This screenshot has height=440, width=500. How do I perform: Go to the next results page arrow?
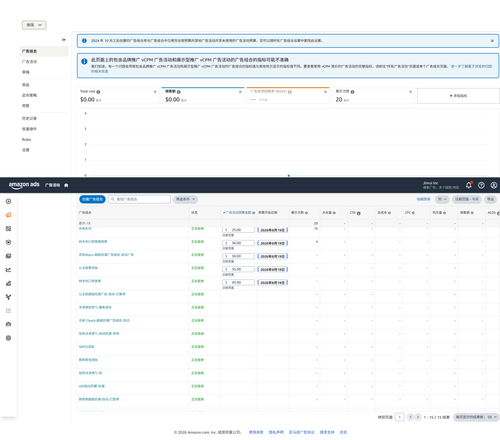pyautogui.click(x=418, y=417)
